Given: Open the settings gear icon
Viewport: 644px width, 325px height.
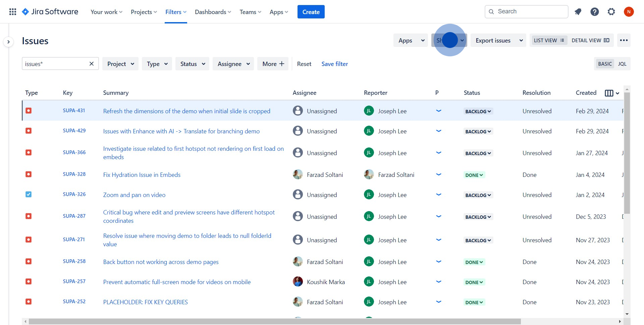Looking at the screenshot, I should 611,12.
